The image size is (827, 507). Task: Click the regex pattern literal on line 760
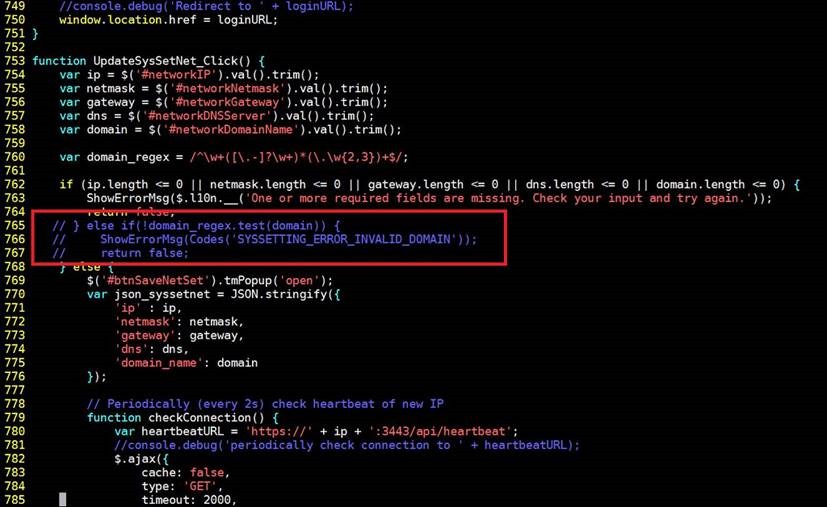click(299, 157)
